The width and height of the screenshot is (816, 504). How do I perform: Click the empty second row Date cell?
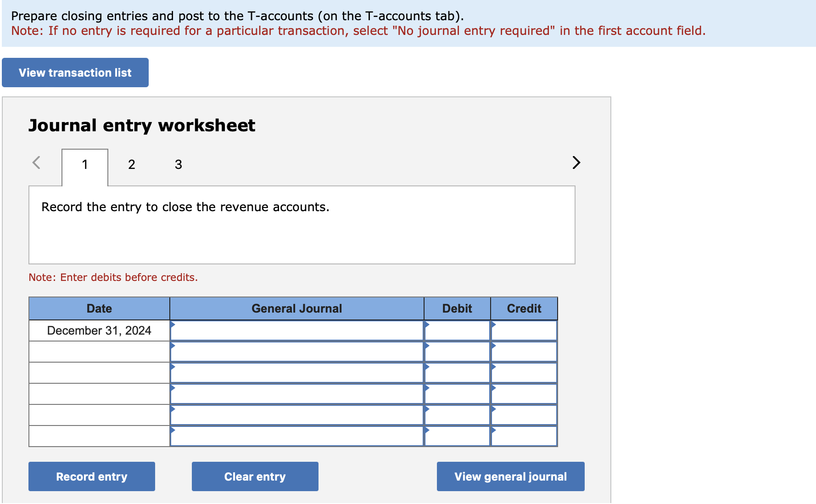(x=99, y=351)
